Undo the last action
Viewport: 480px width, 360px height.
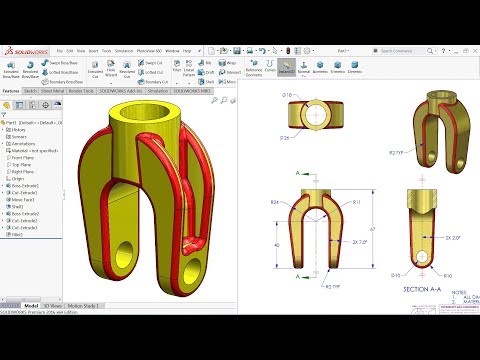coord(262,51)
